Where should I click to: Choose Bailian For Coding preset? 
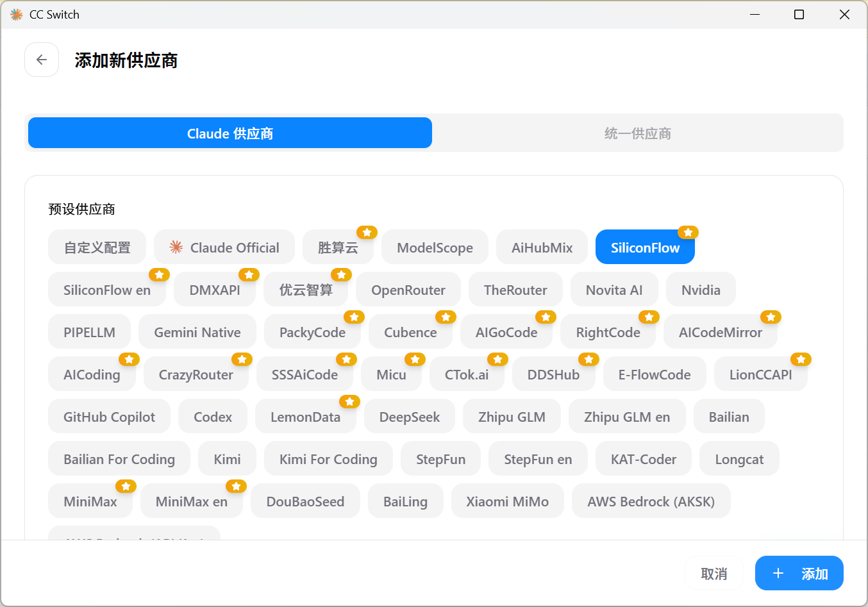tap(119, 458)
